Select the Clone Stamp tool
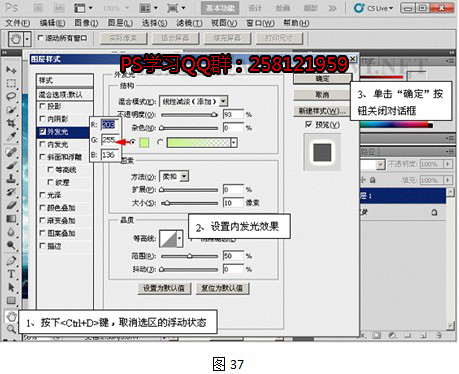The width and height of the screenshot is (459, 374). coord(11,179)
